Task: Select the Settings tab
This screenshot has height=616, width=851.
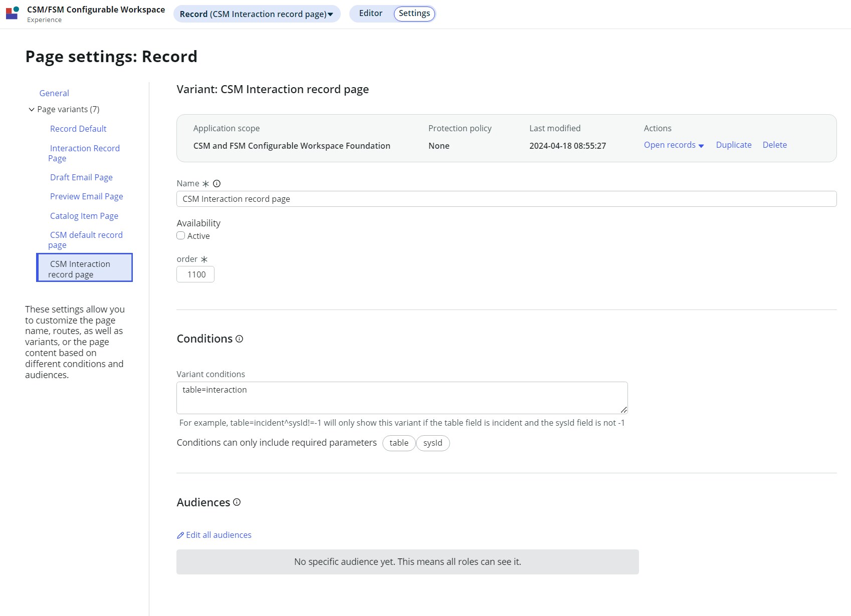Action: [413, 14]
